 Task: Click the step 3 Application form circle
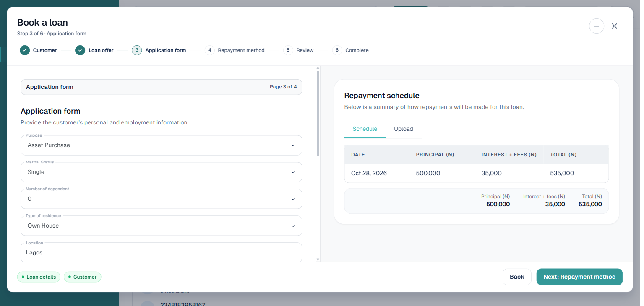tap(137, 50)
